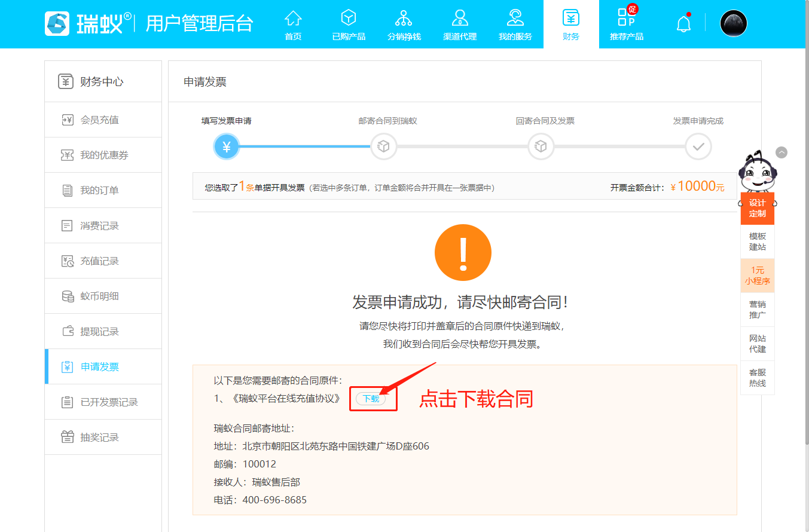Click the orange 设计定制 floating button
809x532 pixels.
pos(757,208)
